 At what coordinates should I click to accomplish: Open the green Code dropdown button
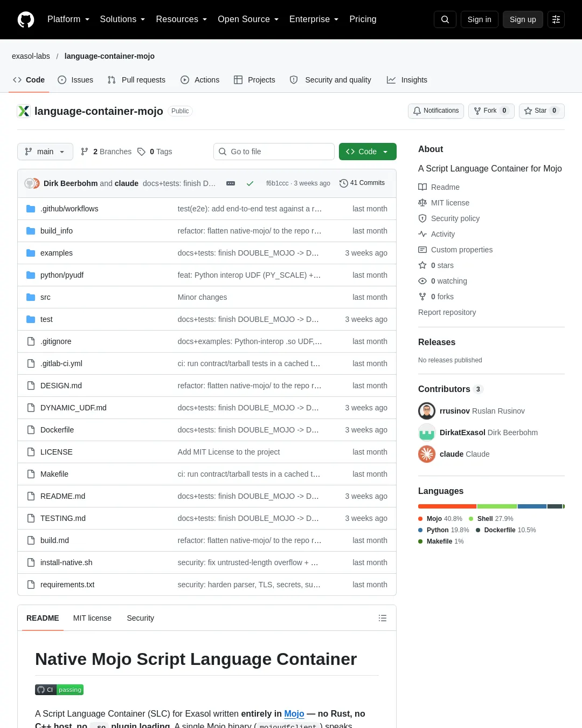368,152
